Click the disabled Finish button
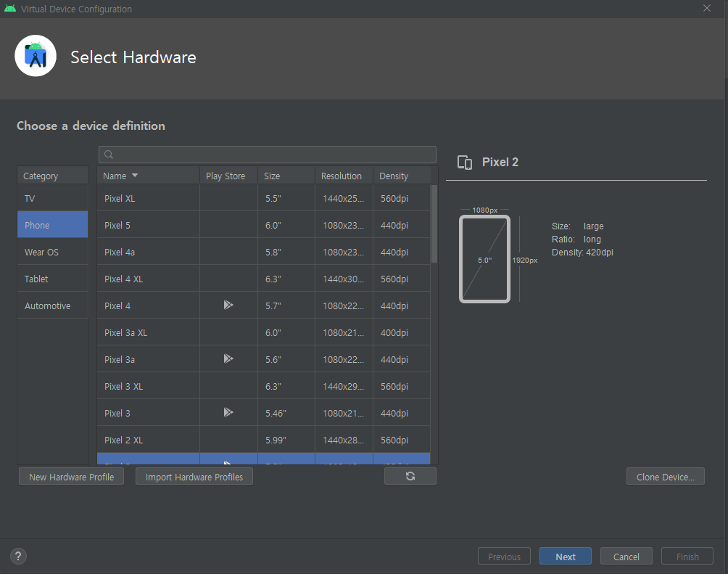The width and height of the screenshot is (728, 574). 687,557
